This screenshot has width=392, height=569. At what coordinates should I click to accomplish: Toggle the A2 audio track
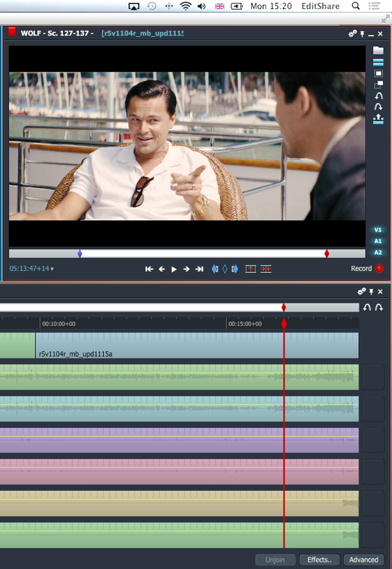tap(378, 253)
